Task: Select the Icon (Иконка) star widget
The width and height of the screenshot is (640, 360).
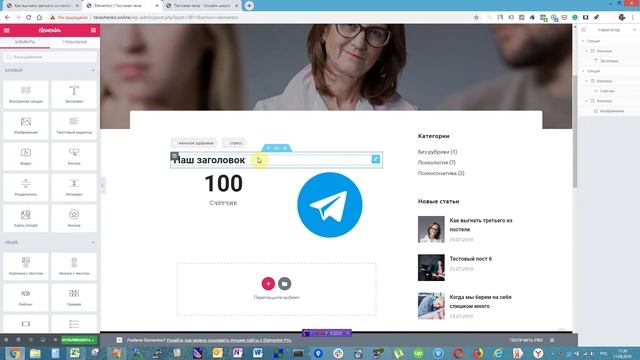Action: tap(74, 218)
